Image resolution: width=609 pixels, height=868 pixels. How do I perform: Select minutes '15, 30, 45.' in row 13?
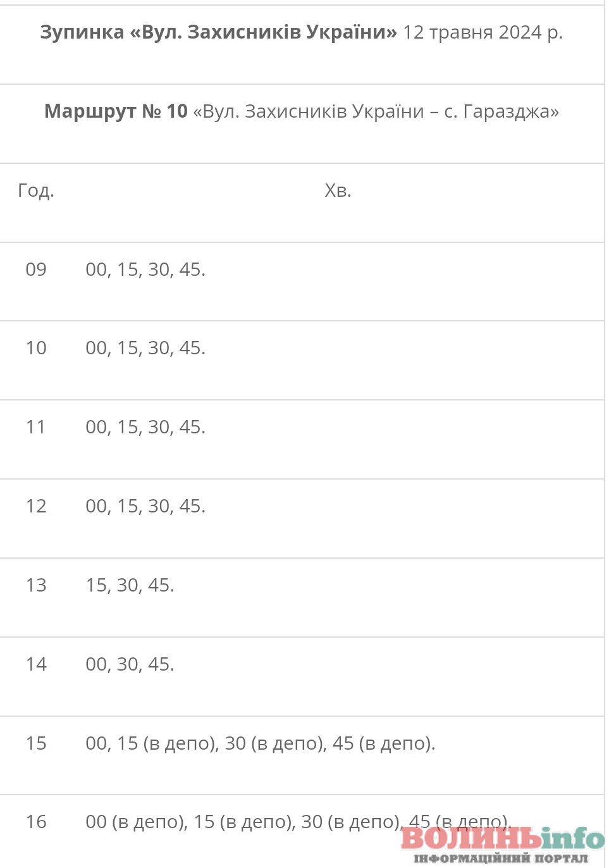pos(130,585)
